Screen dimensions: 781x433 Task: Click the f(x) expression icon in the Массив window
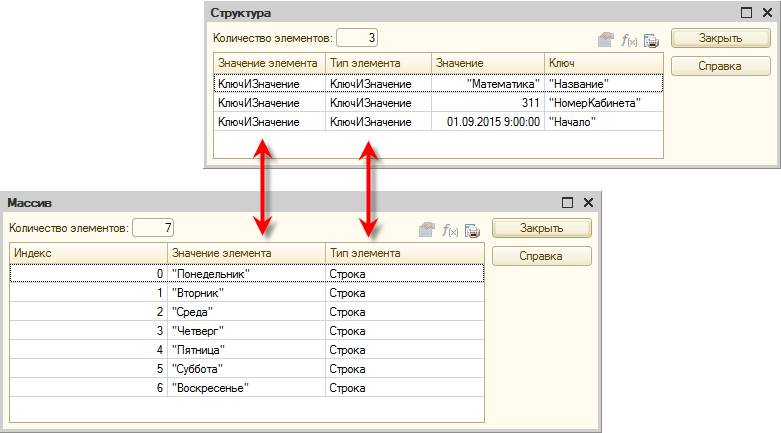click(450, 230)
